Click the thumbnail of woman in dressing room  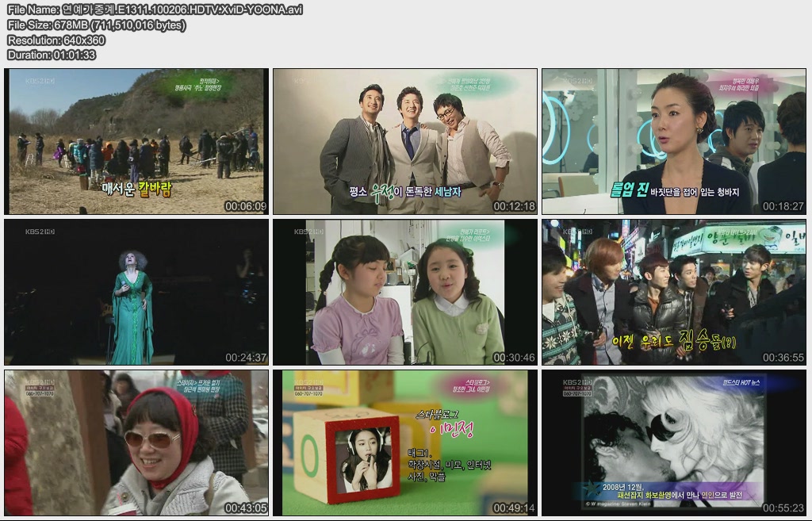tap(673, 141)
